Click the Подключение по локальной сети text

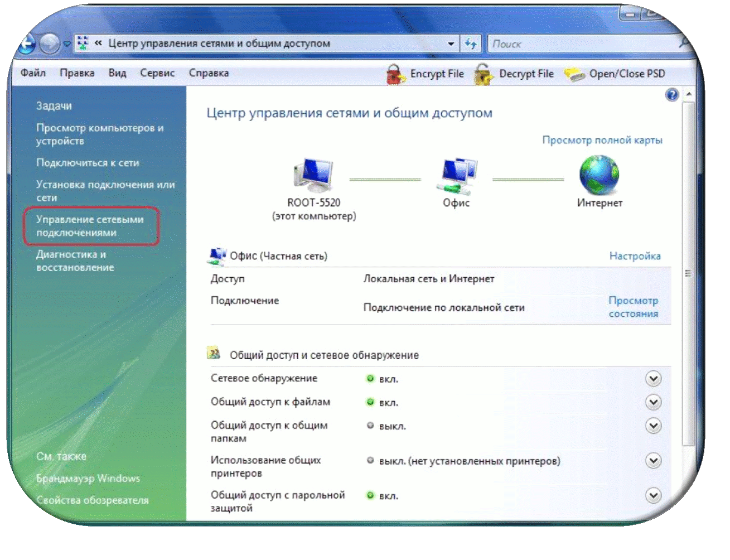pyautogui.click(x=444, y=307)
